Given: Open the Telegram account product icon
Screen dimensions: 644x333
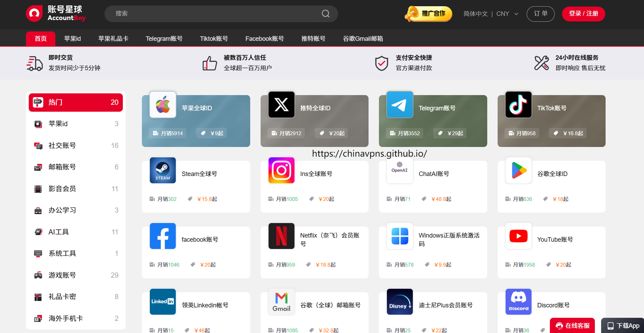Looking at the screenshot, I should (x=400, y=104).
